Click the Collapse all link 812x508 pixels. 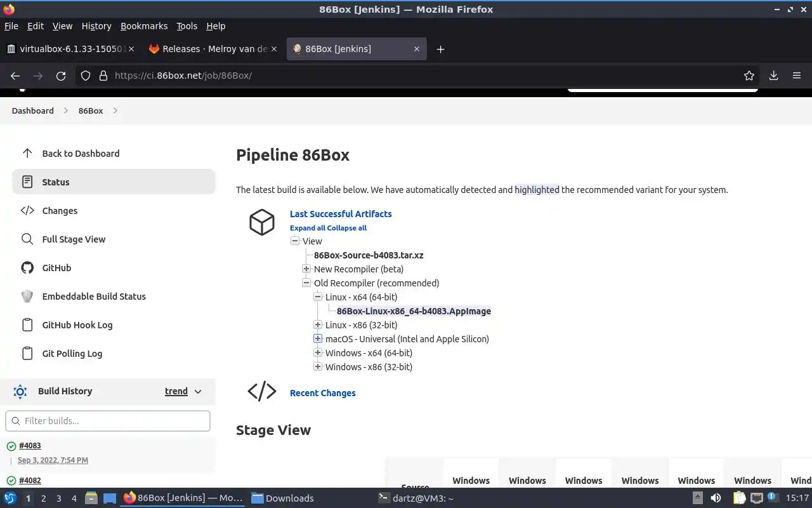[347, 228]
